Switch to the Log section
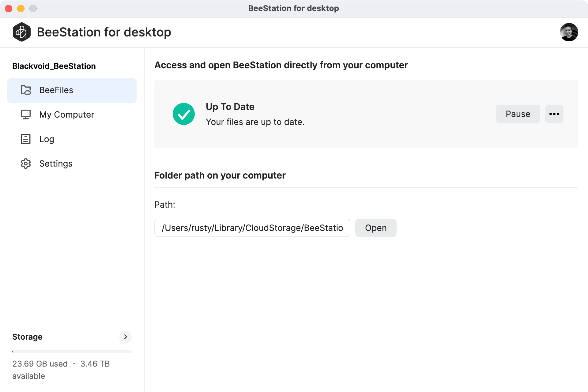Image resolution: width=588 pixels, height=392 pixels. [72, 139]
